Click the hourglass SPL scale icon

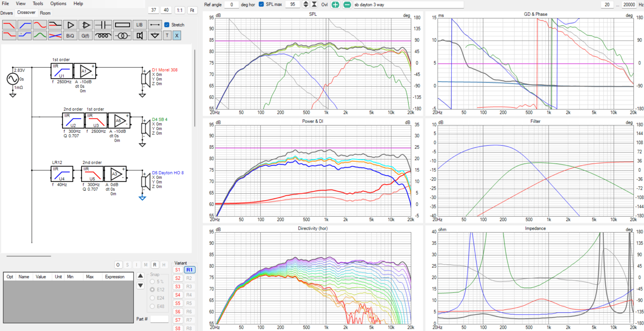point(314,4)
